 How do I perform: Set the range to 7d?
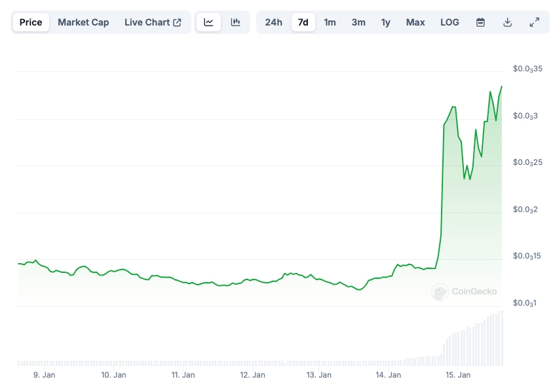point(303,22)
